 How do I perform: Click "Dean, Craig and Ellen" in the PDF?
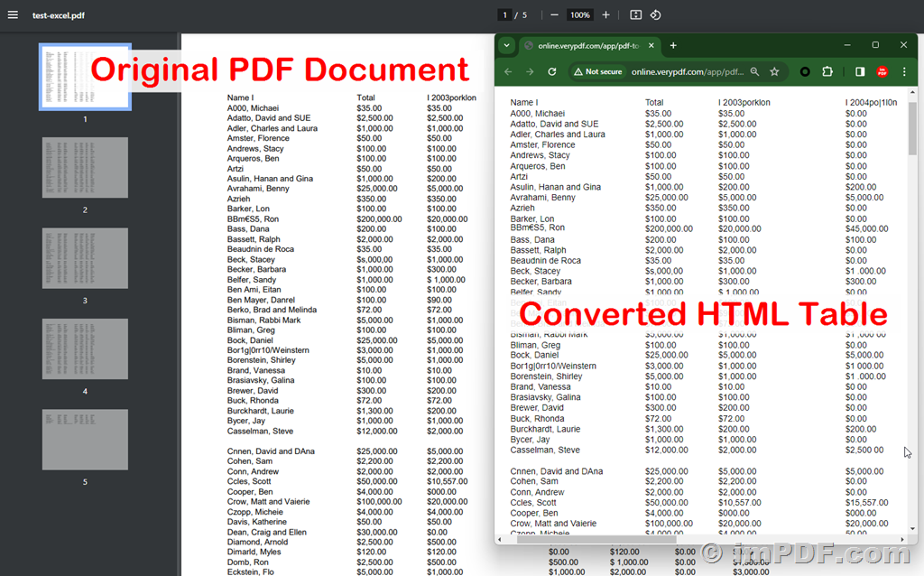(x=266, y=532)
